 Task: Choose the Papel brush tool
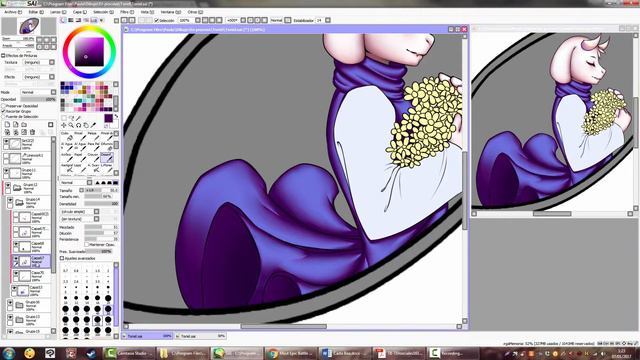point(80,157)
